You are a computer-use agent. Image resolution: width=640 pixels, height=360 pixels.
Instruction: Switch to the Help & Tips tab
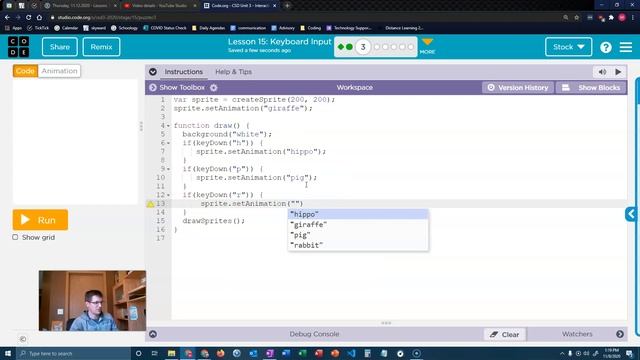pos(233,72)
